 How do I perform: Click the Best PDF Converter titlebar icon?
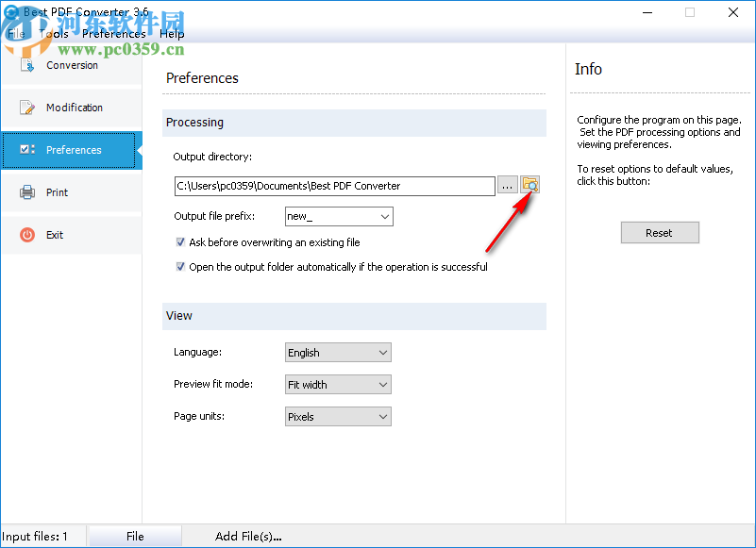pyautogui.click(x=10, y=12)
